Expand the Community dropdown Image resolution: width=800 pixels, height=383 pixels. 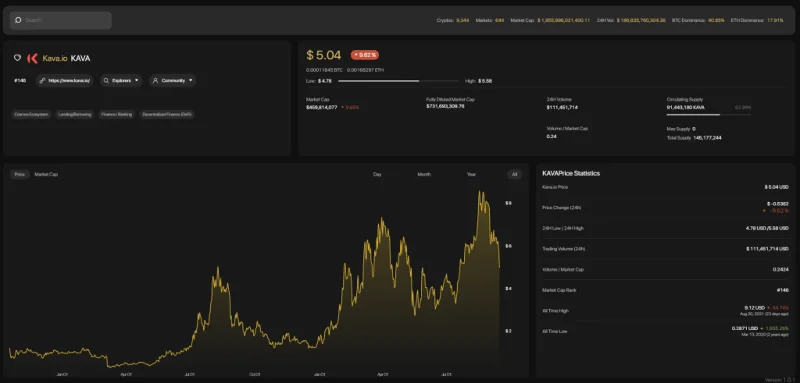[x=172, y=81]
